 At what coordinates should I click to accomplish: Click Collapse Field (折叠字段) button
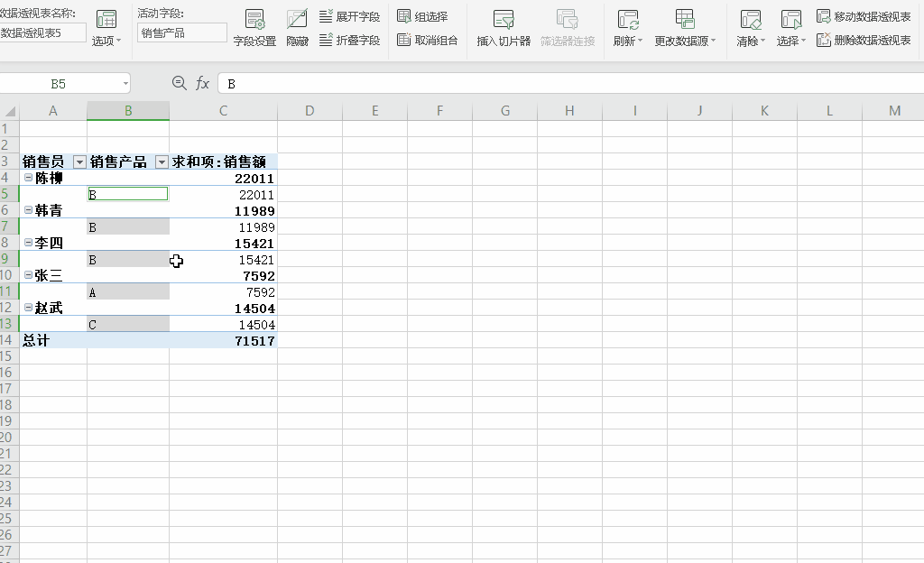tap(350, 41)
